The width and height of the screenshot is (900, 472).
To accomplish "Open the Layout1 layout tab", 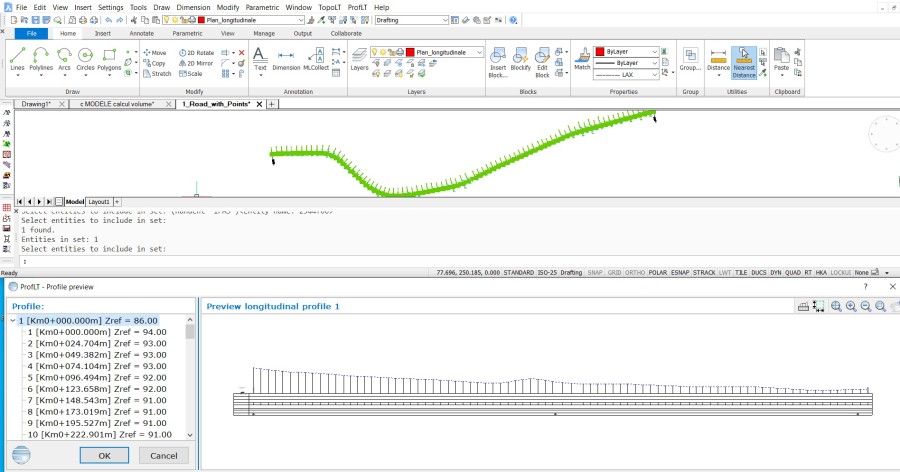I will (x=99, y=202).
